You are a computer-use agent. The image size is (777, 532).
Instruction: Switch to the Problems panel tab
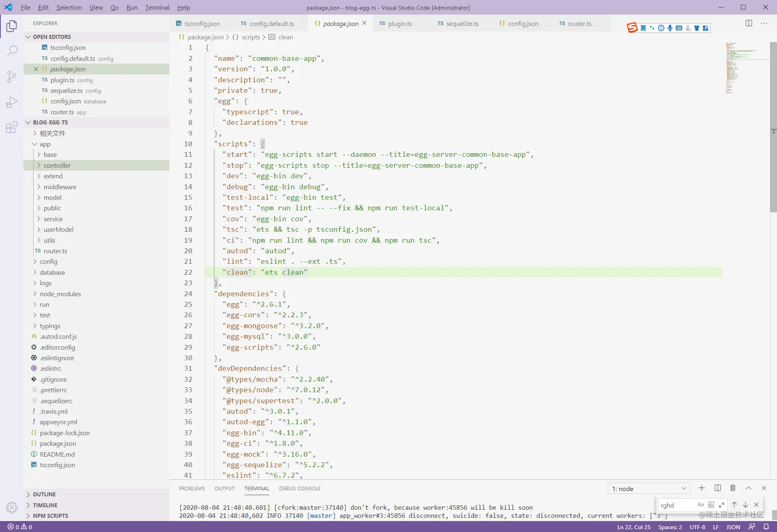[192, 488]
